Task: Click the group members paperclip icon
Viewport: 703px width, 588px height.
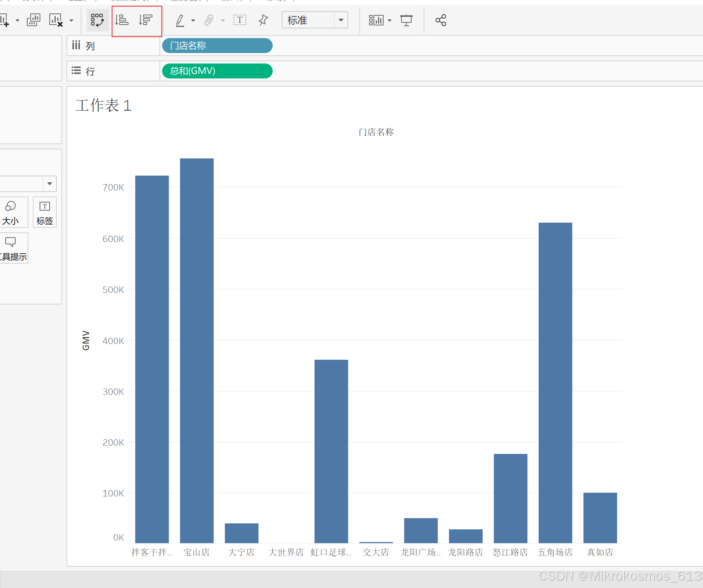Action: point(209,20)
